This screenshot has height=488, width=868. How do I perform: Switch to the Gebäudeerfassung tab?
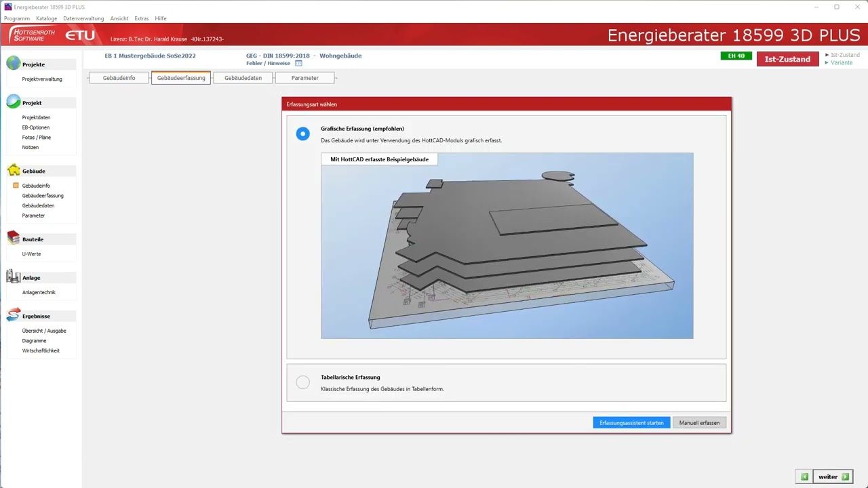(x=181, y=78)
